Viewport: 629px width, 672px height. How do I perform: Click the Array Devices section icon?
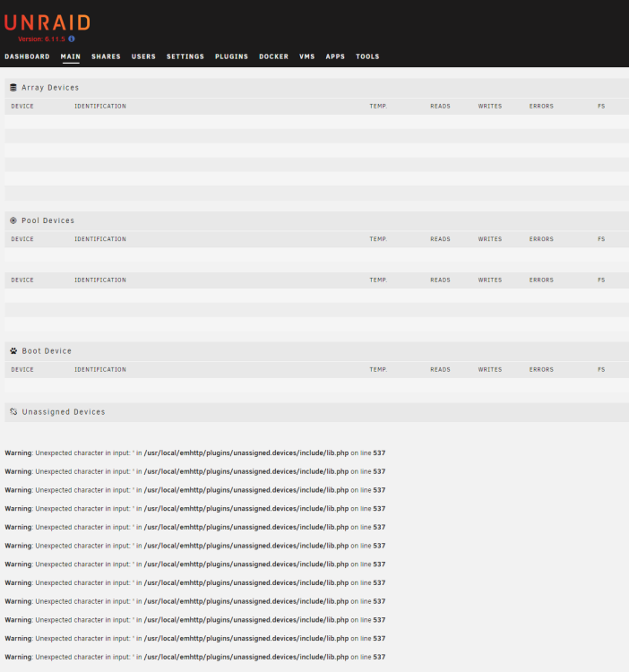coord(13,88)
